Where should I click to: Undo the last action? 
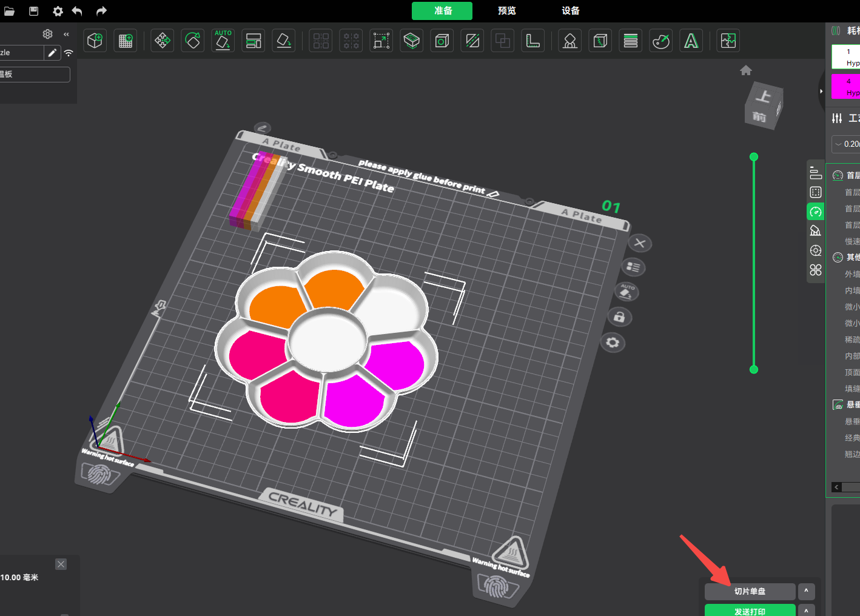(x=77, y=11)
